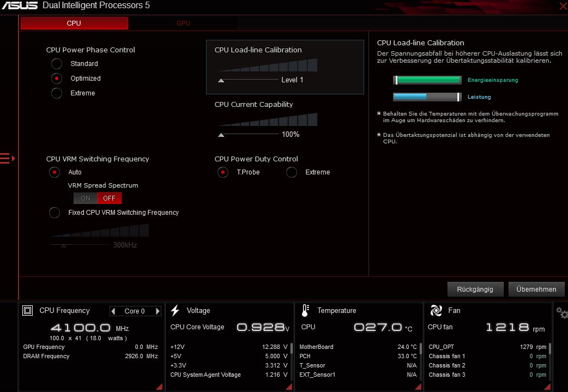This screenshot has width=568, height=392.
Task: Click the PCH temperature row
Action: pos(358,356)
